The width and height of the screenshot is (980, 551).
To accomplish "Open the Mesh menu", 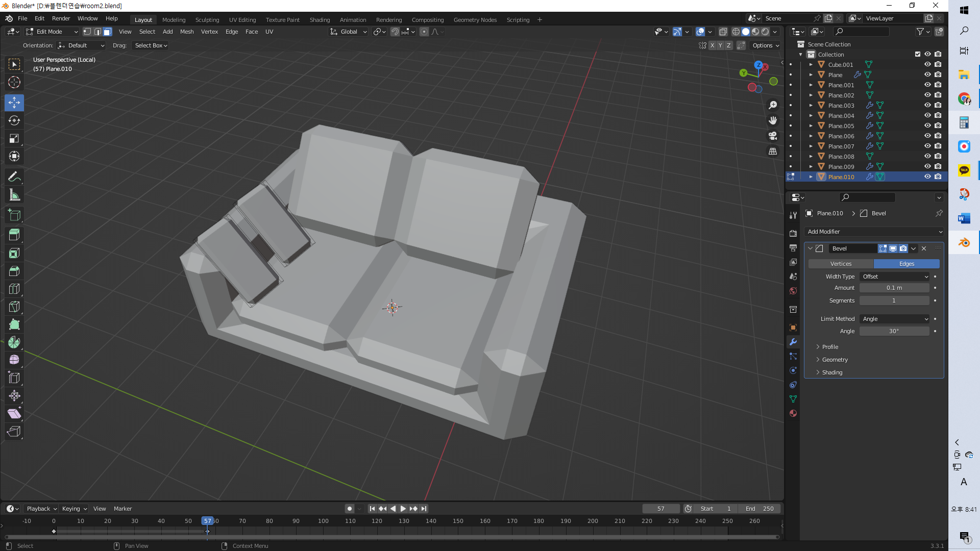I will 187,32.
